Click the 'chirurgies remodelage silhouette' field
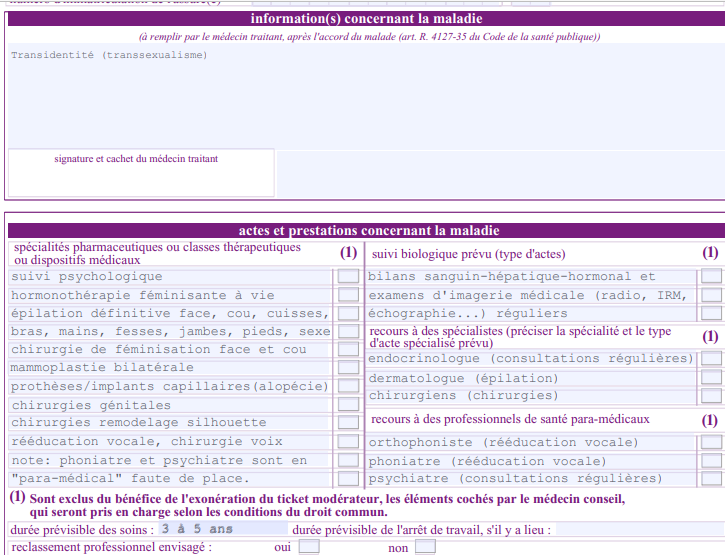The width and height of the screenshot is (725, 555). 170,422
